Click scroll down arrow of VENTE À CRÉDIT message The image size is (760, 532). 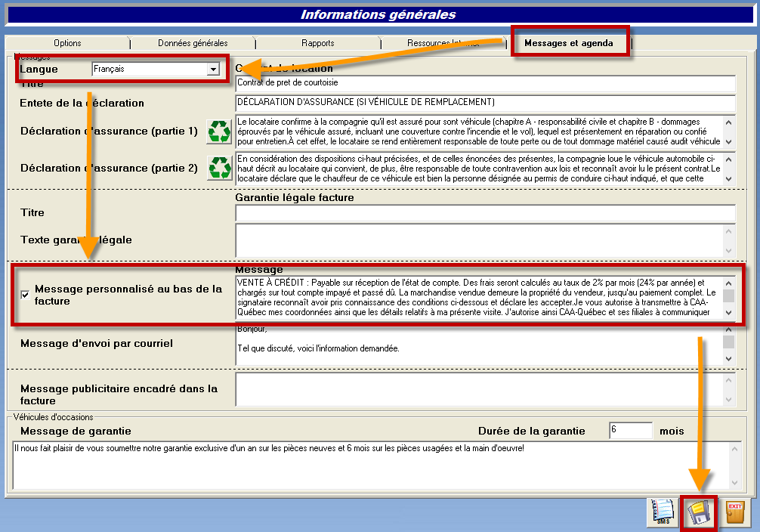(728, 313)
